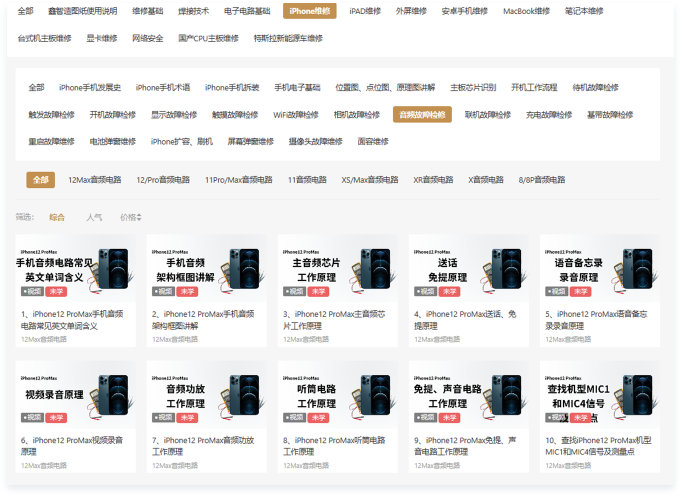
Task: Open course title 7、iPhone12 ProMax音频功放工作原理
Action: coord(203,446)
